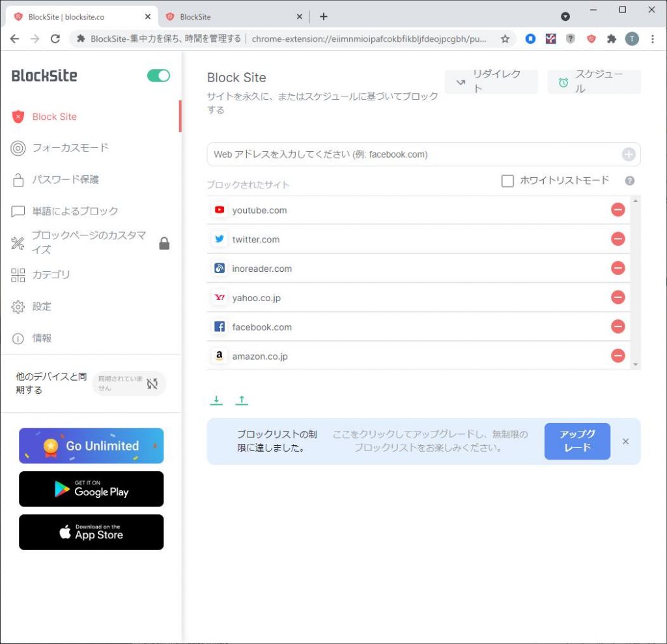Image resolution: width=667 pixels, height=644 pixels.
Task: Open パスワード保護 in the sidebar
Action: tap(65, 179)
